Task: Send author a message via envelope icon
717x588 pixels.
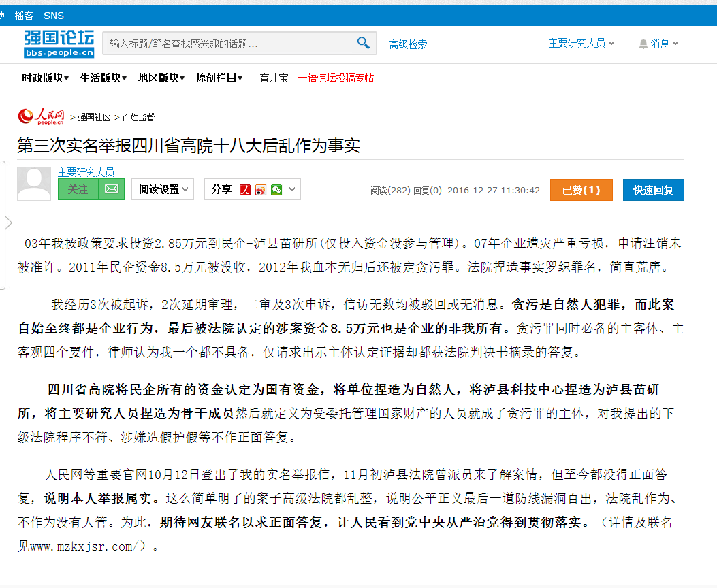Action: (112, 189)
